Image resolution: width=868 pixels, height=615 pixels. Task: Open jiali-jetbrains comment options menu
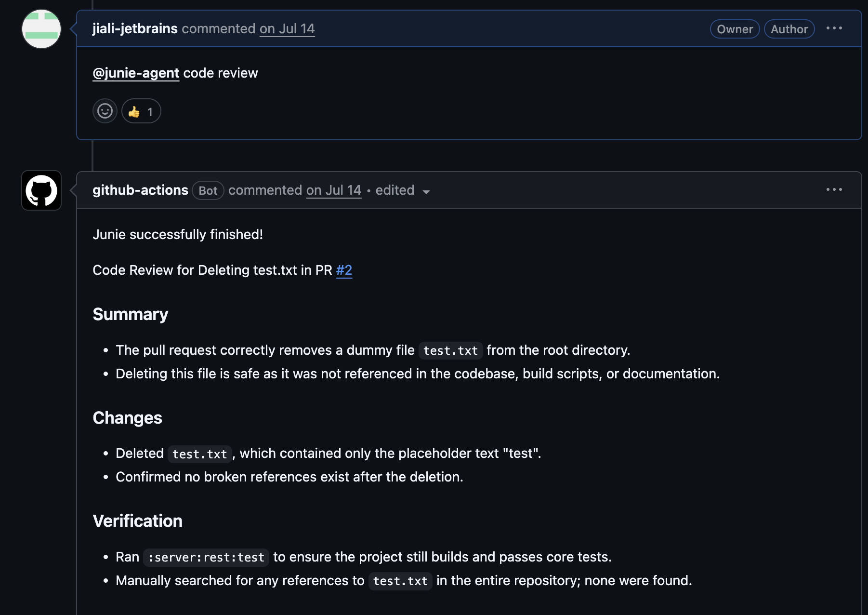coord(834,28)
